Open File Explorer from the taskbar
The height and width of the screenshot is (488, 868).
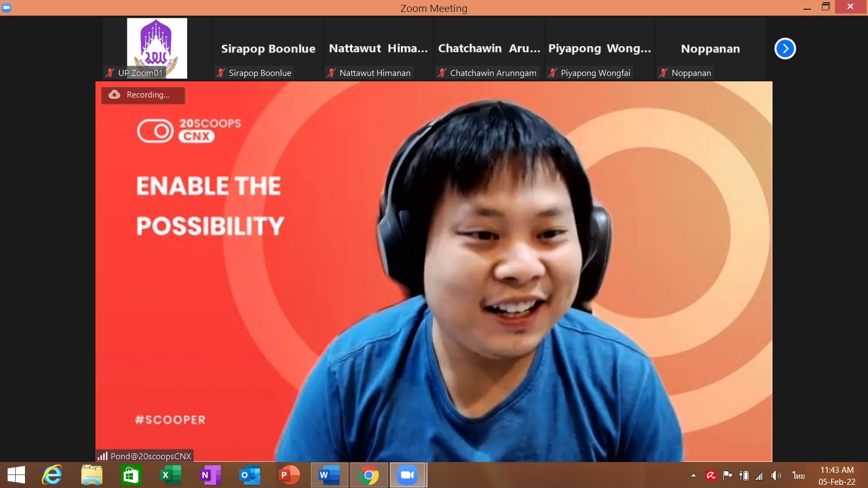tap(92, 475)
